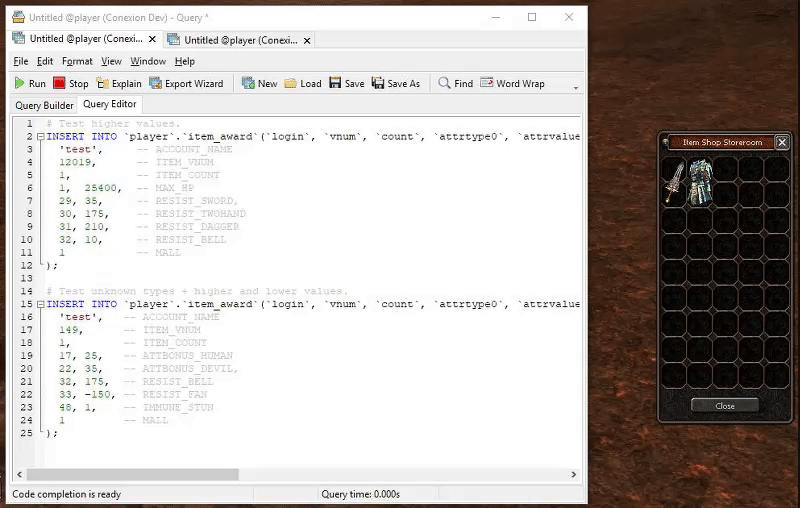This screenshot has width=800, height=508.
Task: Click IMMUNE_STUN comment on line 23
Action: (x=178, y=408)
